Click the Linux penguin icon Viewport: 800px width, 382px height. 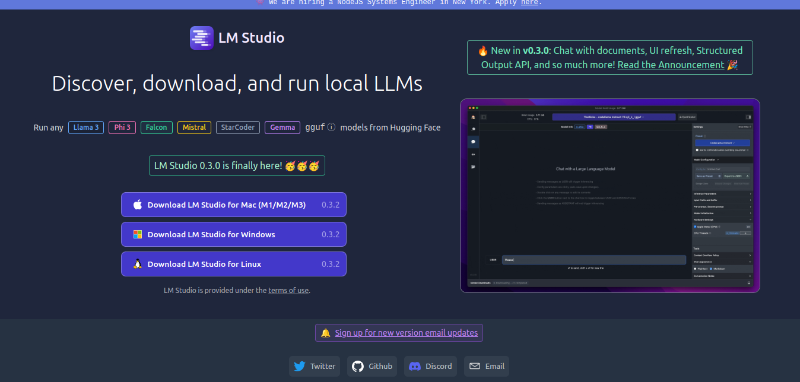pos(137,264)
